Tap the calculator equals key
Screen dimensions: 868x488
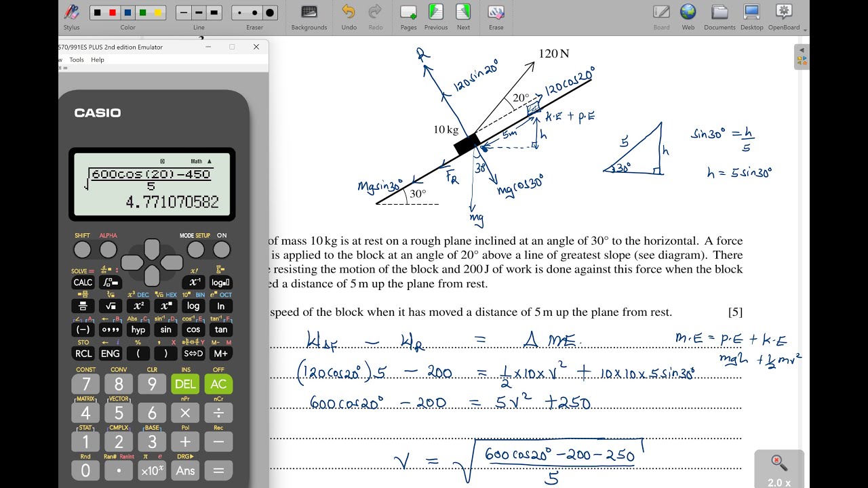(x=218, y=470)
